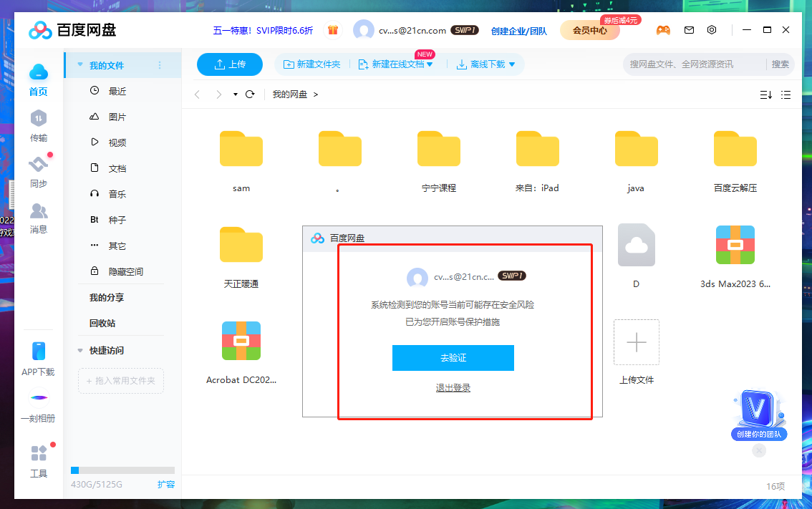Screen dimensions: 812x509
Task: Open the 同步 sync section
Action: (39, 165)
